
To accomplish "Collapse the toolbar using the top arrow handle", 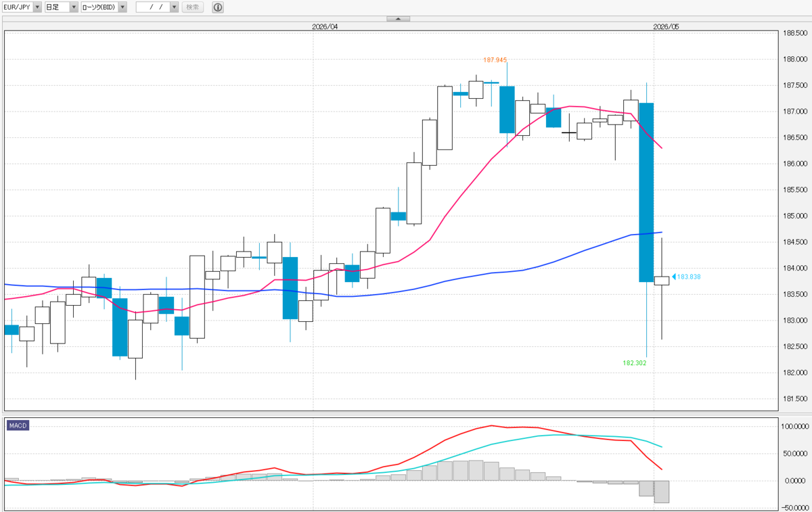I will click(398, 19).
